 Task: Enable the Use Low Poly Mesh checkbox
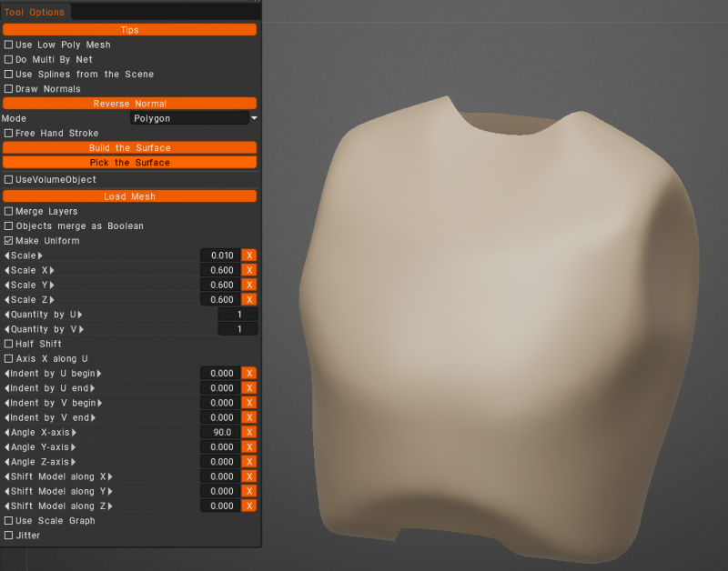9,45
